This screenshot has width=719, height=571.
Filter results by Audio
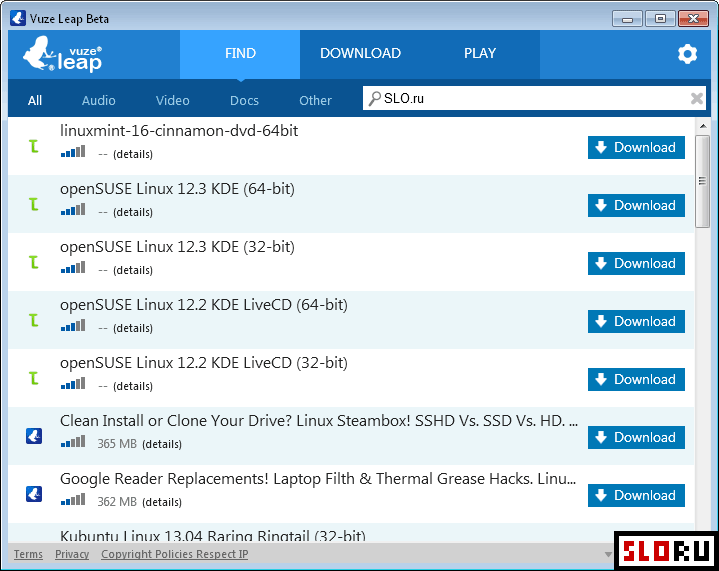pos(99,100)
